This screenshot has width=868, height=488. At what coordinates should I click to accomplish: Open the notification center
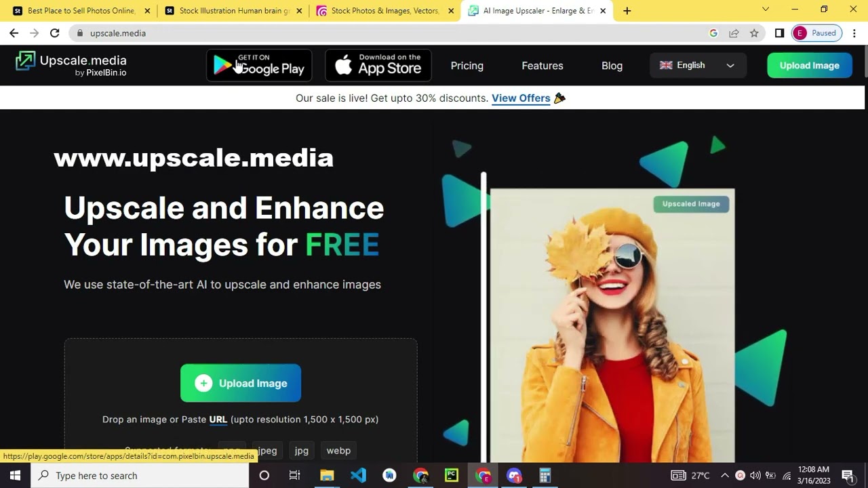coord(848,476)
